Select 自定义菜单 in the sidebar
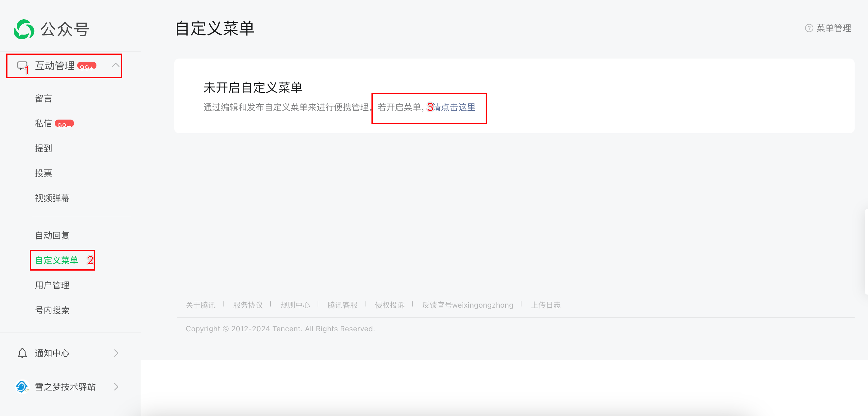This screenshot has width=868, height=416. coord(57,260)
